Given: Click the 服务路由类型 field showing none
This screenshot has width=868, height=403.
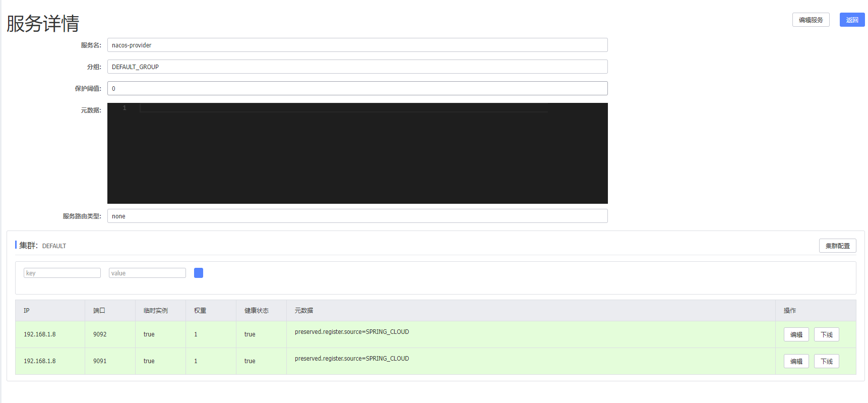Looking at the screenshot, I should [x=357, y=216].
